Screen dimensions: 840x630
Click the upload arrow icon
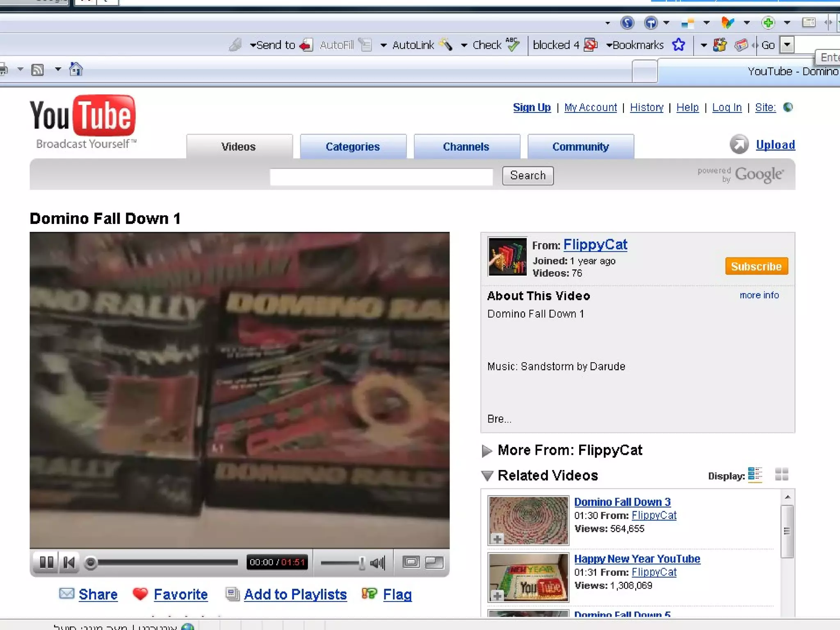tap(739, 144)
